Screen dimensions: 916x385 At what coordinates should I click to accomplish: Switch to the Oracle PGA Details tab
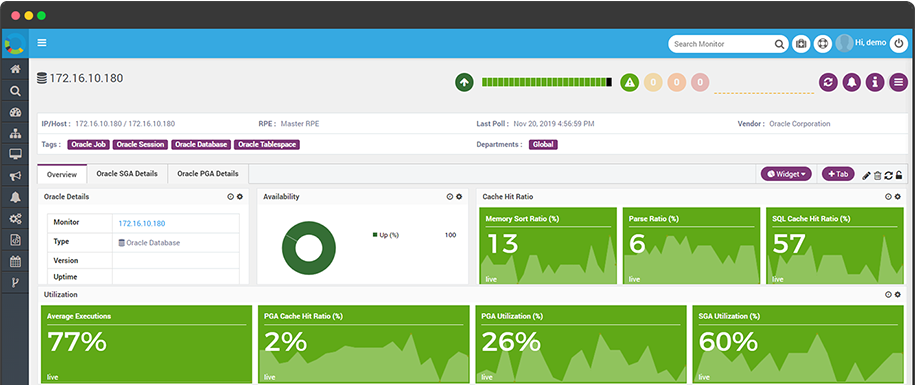[x=208, y=174]
